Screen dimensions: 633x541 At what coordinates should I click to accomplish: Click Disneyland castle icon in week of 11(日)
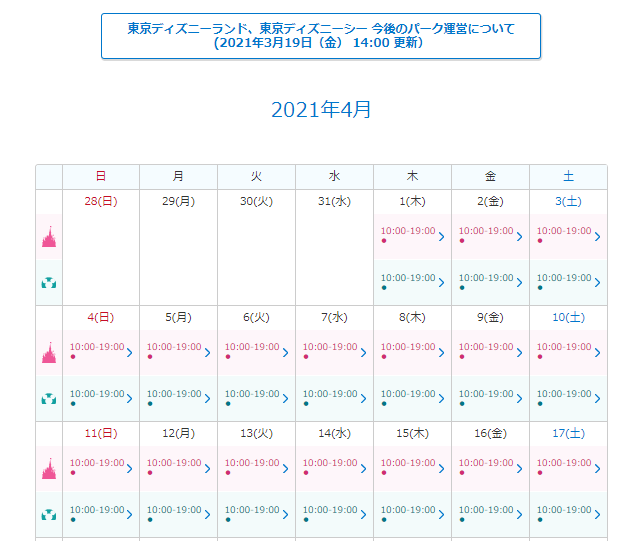tap(49, 468)
